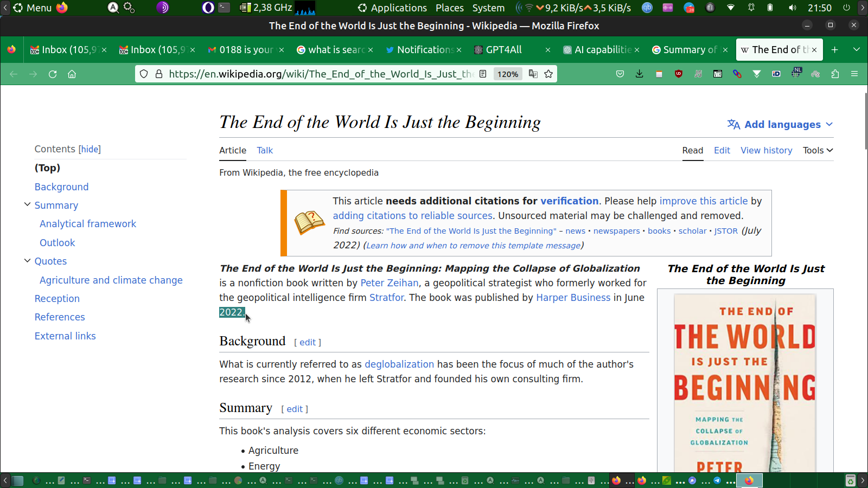
Task: Open the Menu button in top panel
Action: tap(33, 8)
